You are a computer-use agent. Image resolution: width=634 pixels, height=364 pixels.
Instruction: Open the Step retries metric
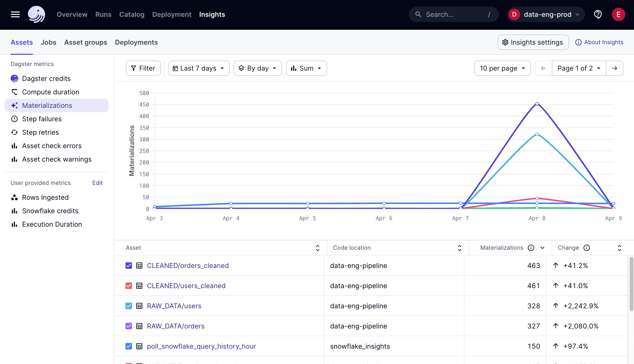pos(40,132)
